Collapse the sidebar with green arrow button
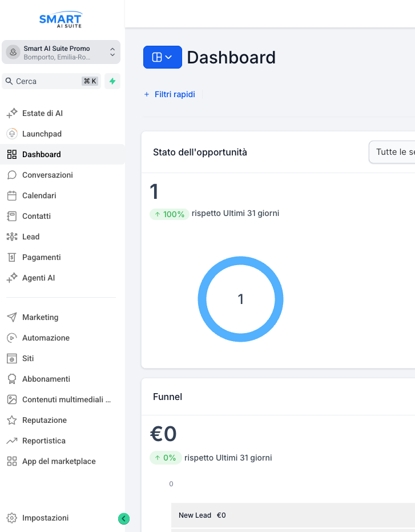 (x=124, y=518)
